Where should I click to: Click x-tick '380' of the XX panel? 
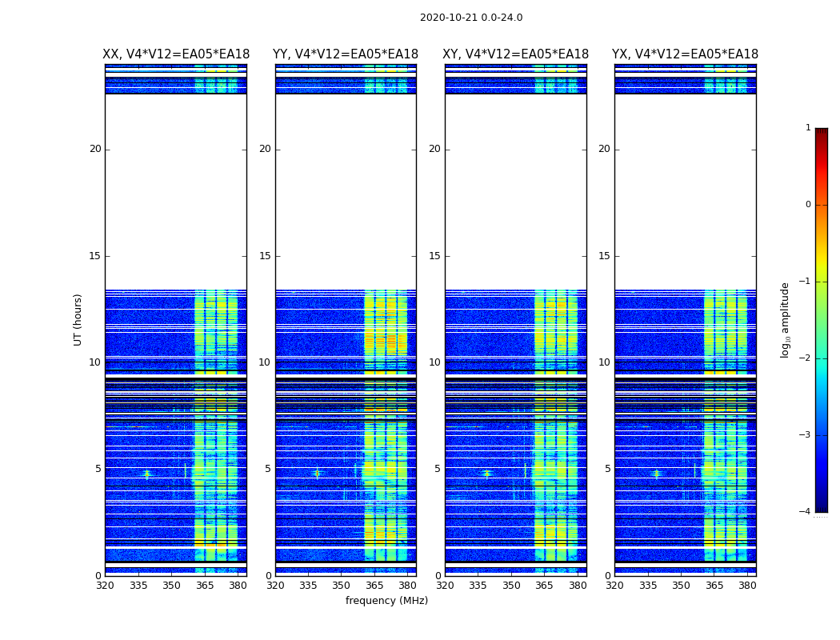pyautogui.click(x=238, y=586)
